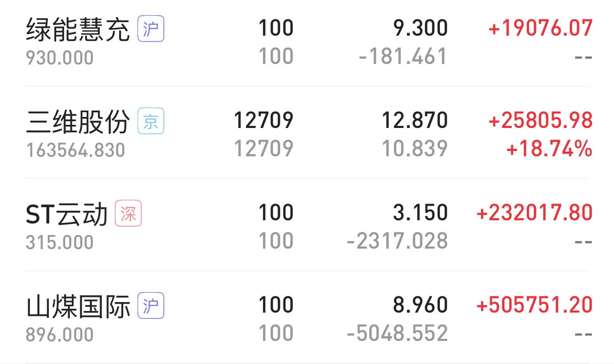Select the +19076.07 profit value
This screenshot has height=364, width=614.
[541, 28]
